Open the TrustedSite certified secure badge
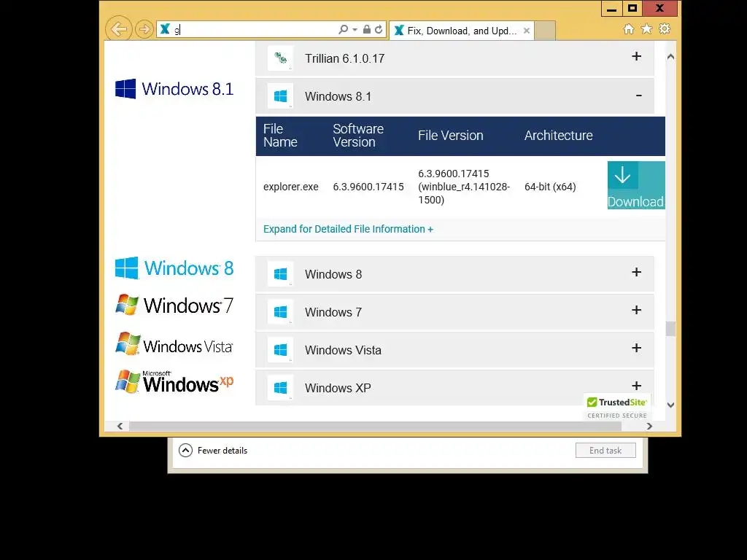This screenshot has width=747, height=560. [x=617, y=408]
